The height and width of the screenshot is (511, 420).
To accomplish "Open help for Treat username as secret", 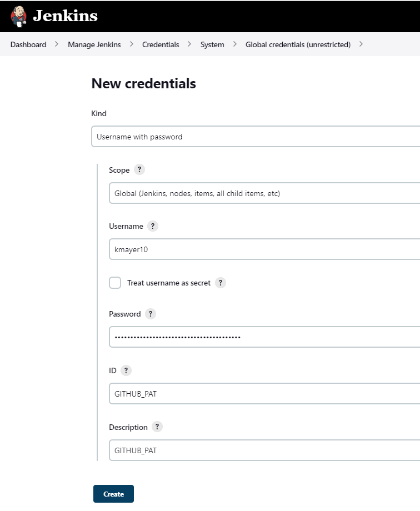I will [x=220, y=283].
